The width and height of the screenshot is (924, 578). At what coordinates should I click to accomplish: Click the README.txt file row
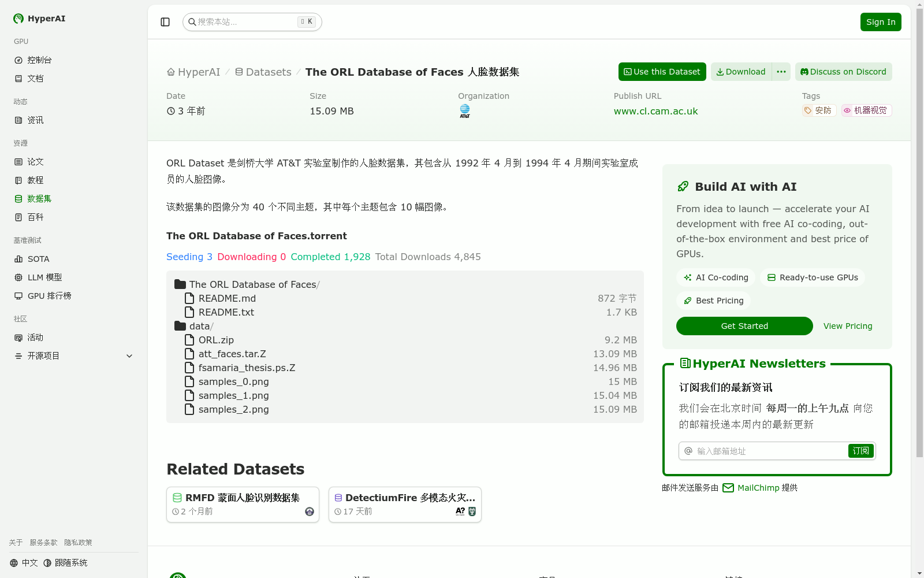[411, 312]
